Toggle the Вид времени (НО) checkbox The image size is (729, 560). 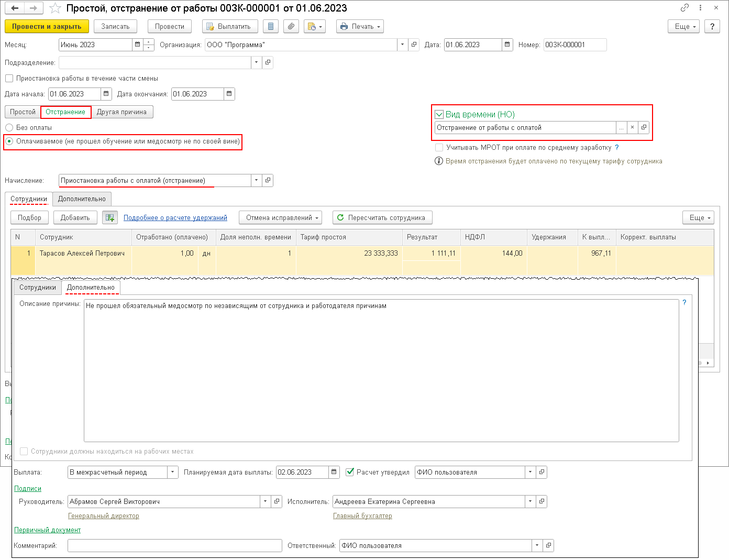(x=439, y=114)
